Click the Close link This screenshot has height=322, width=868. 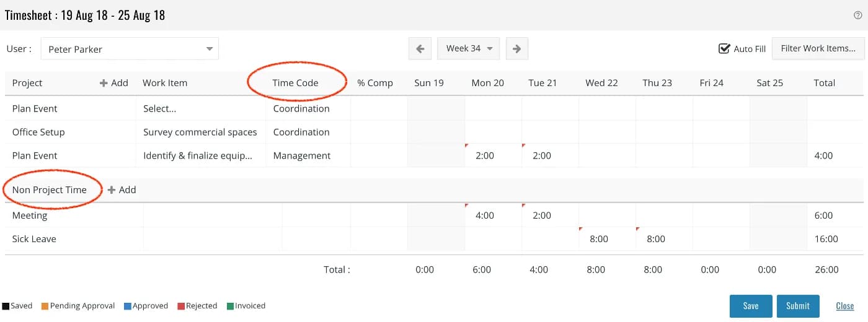click(845, 306)
